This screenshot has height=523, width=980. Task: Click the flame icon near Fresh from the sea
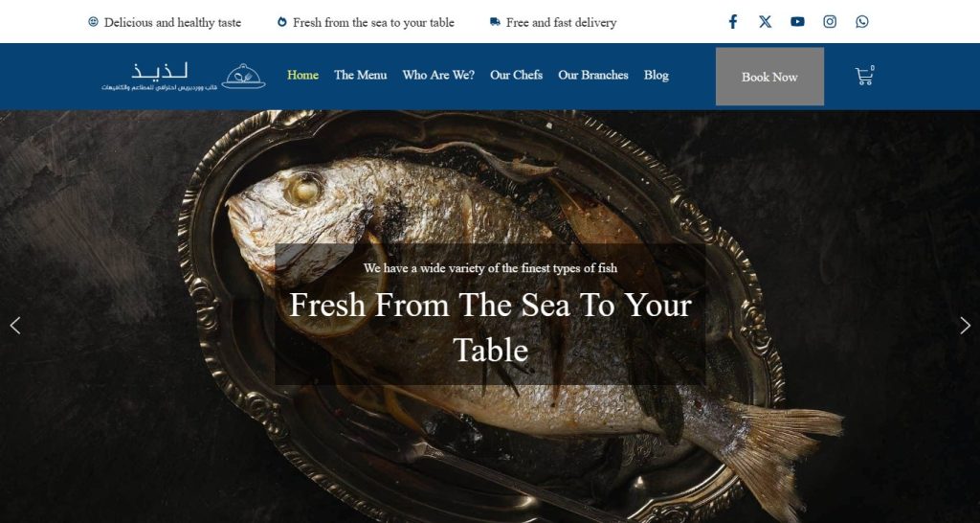(282, 22)
